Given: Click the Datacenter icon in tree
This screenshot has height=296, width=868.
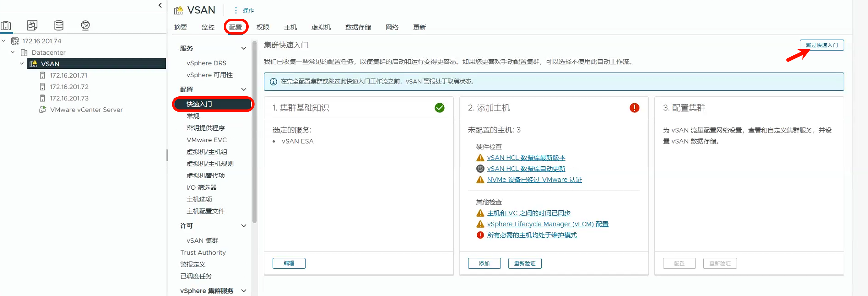Looking at the screenshot, I should (x=24, y=53).
